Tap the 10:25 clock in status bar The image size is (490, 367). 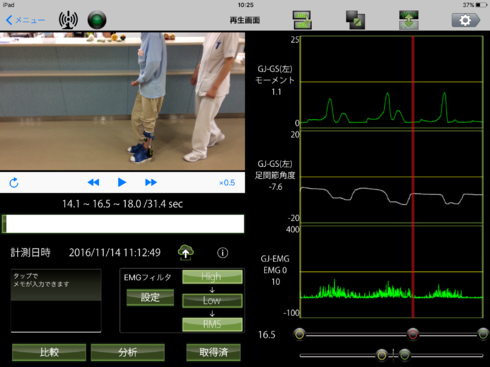(x=246, y=5)
